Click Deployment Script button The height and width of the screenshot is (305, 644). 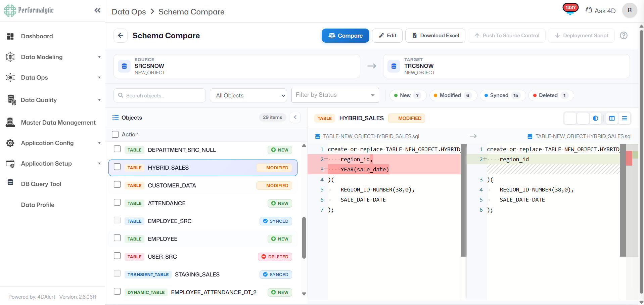pyautogui.click(x=581, y=36)
